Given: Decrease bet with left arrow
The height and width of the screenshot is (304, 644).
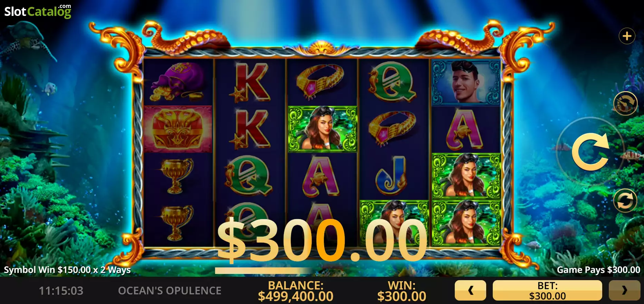Looking at the screenshot, I should click(470, 291).
